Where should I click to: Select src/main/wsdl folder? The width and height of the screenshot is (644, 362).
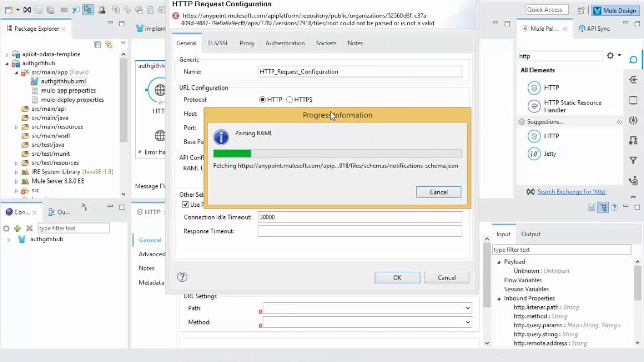point(50,136)
